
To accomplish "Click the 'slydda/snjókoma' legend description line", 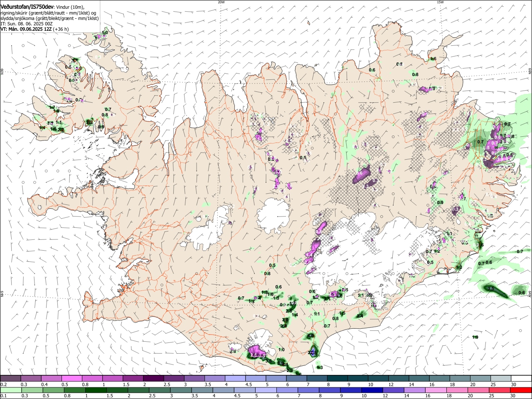I will point(49,18).
